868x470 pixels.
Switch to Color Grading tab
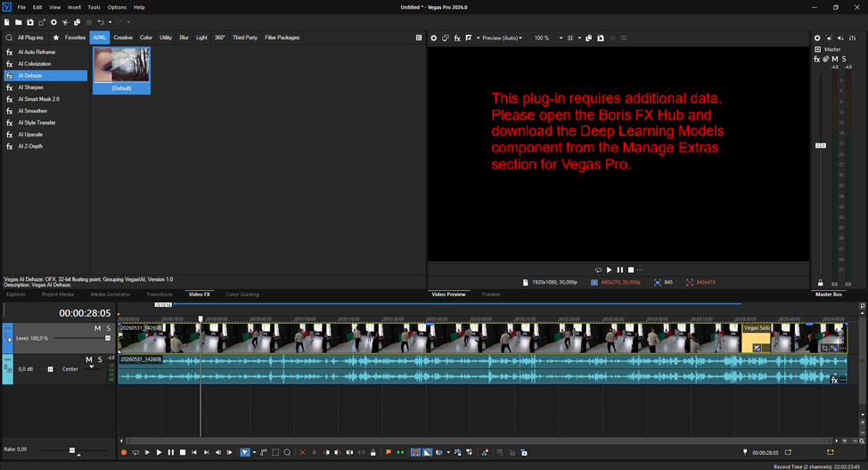pyautogui.click(x=242, y=294)
